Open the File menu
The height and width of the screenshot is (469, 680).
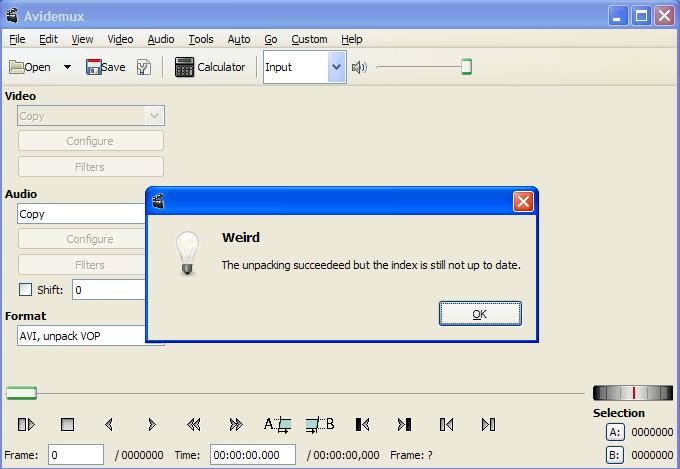[x=17, y=39]
